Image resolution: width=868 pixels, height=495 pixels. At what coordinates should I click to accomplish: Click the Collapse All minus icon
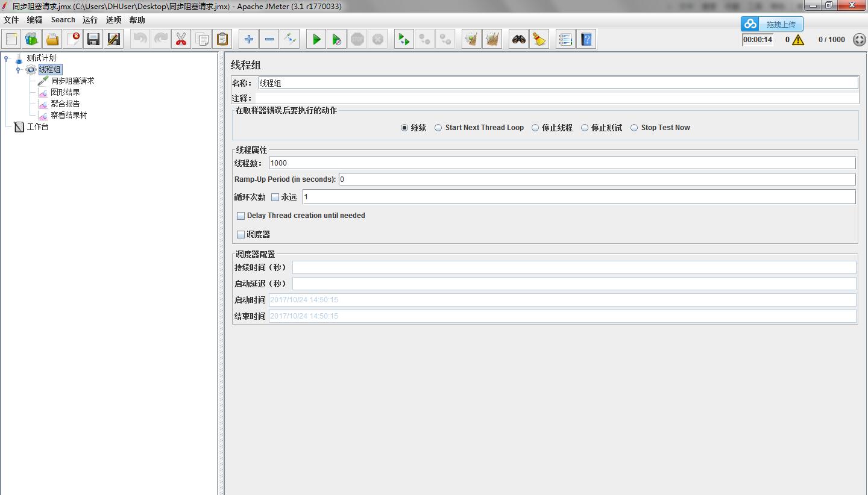coord(269,39)
